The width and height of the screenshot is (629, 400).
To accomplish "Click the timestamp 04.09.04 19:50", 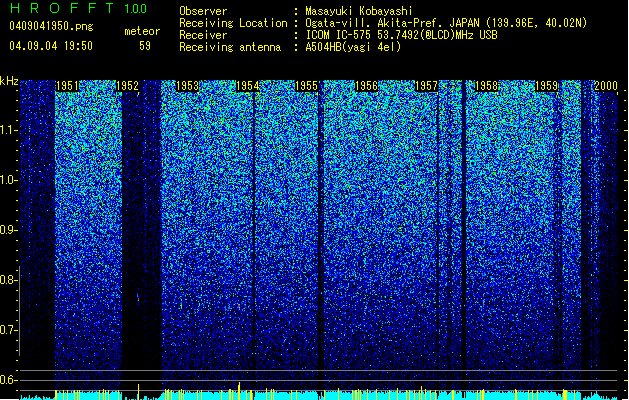I will click(51, 46).
